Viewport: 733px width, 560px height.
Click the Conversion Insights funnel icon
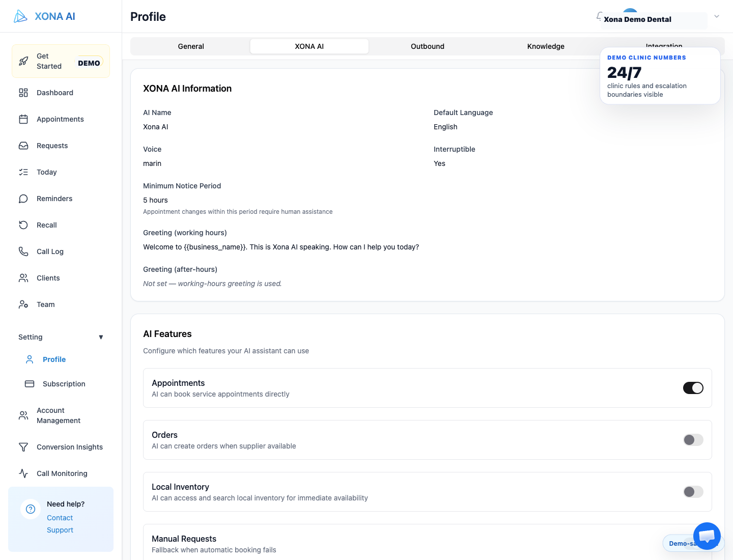[23, 447]
